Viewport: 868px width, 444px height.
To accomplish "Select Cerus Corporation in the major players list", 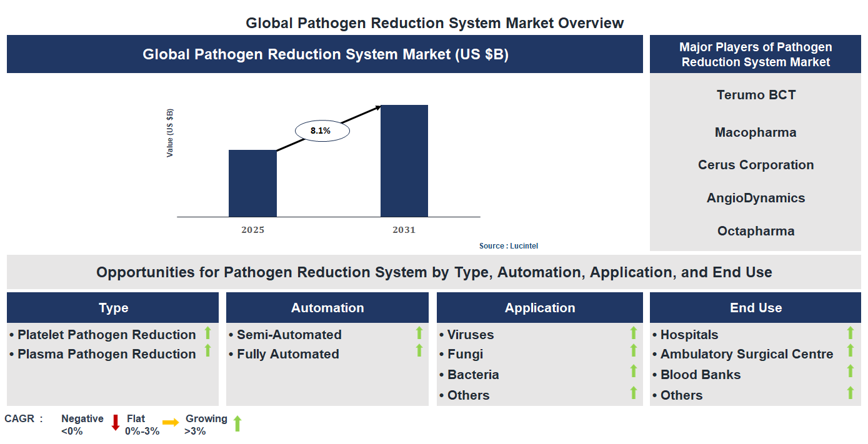I will point(756,165).
